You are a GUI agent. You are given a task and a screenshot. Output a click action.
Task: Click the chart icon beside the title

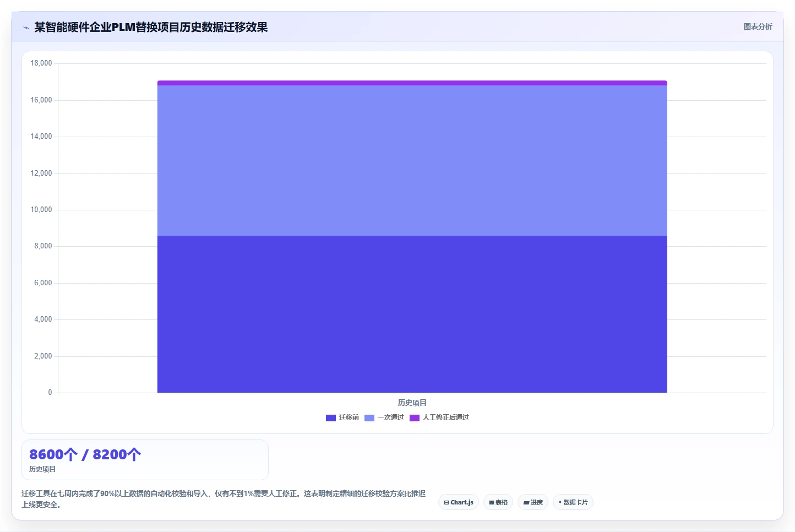pyautogui.click(x=26, y=28)
